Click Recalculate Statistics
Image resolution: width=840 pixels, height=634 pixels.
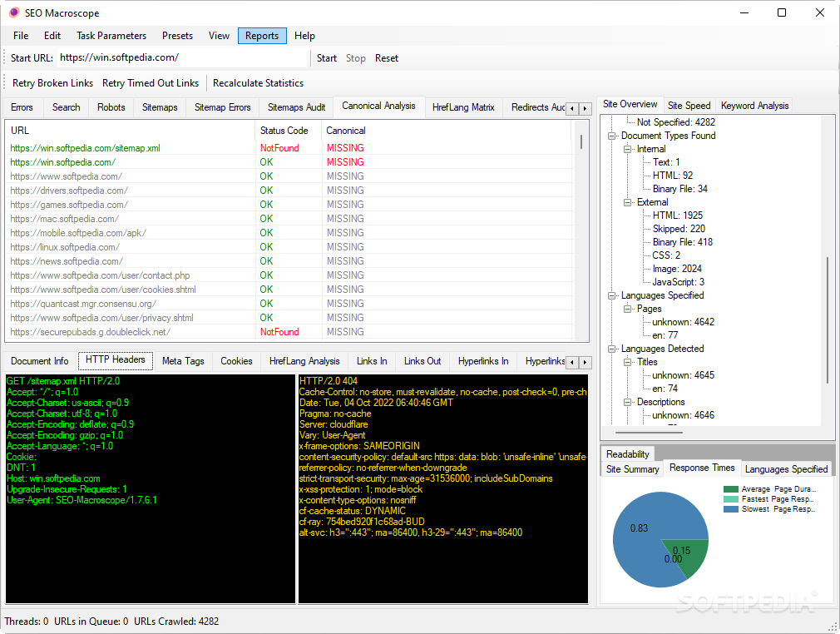coord(258,83)
